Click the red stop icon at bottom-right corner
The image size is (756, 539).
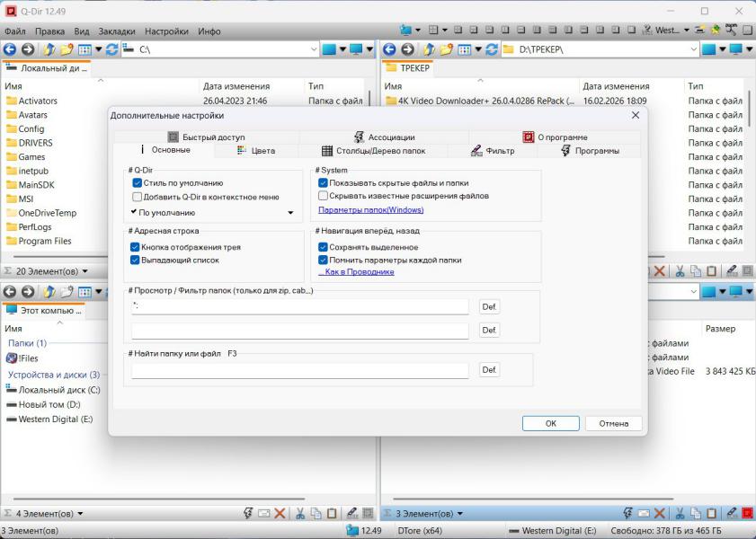(x=747, y=513)
